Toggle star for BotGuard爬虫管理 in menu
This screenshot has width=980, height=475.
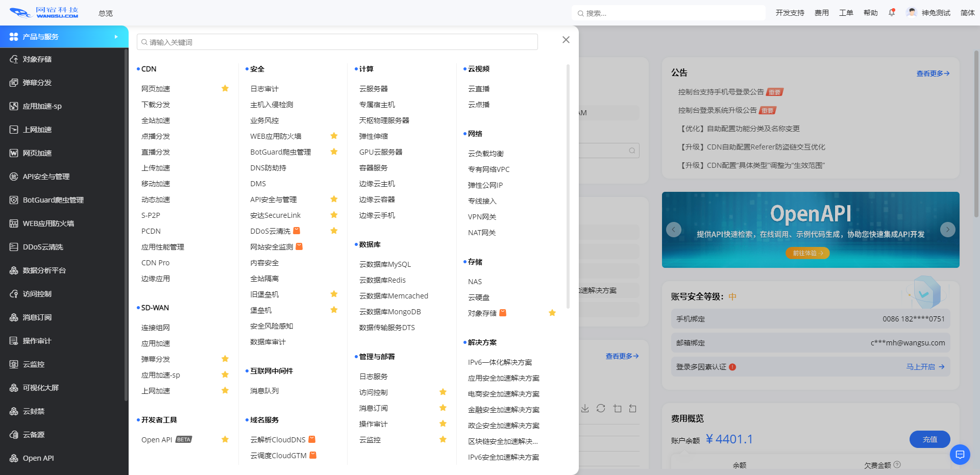tap(334, 152)
